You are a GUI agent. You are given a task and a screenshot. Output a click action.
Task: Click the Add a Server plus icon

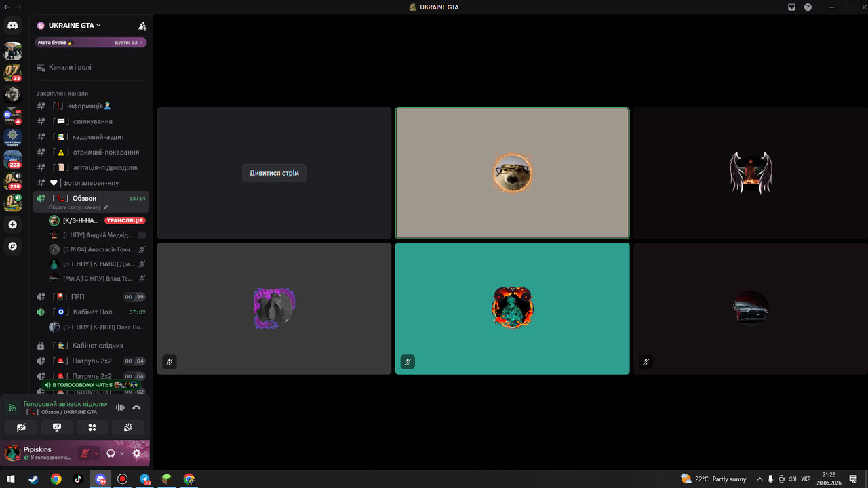click(12, 224)
